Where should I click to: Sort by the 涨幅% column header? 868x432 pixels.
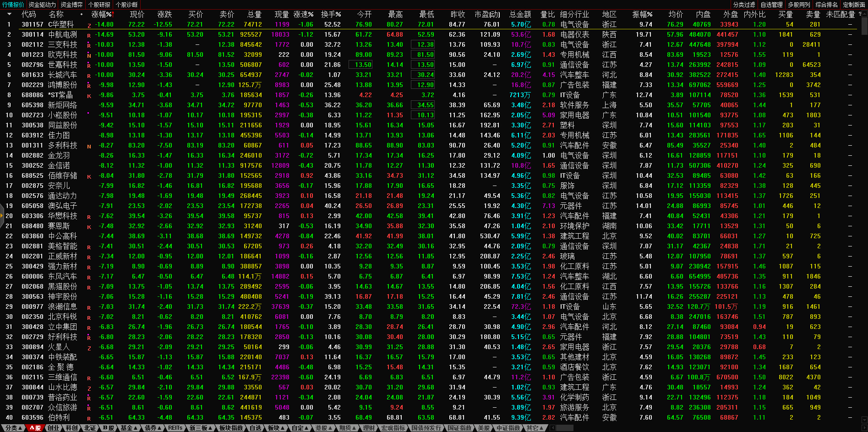[101, 14]
